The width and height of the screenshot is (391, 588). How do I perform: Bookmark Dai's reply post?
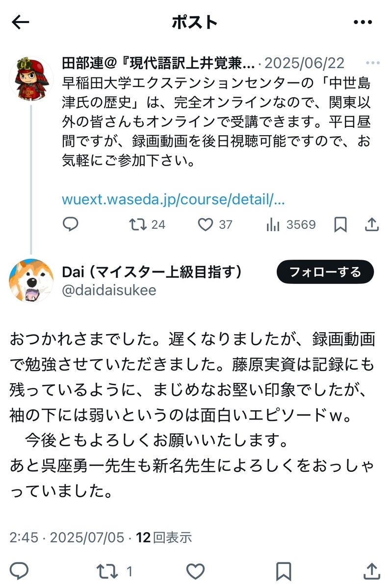284,571
